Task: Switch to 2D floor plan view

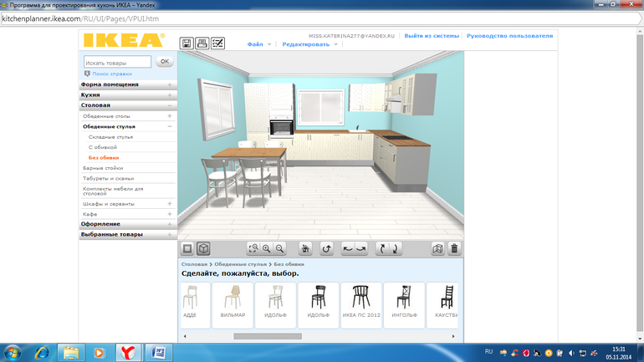Action: pos(187,248)
